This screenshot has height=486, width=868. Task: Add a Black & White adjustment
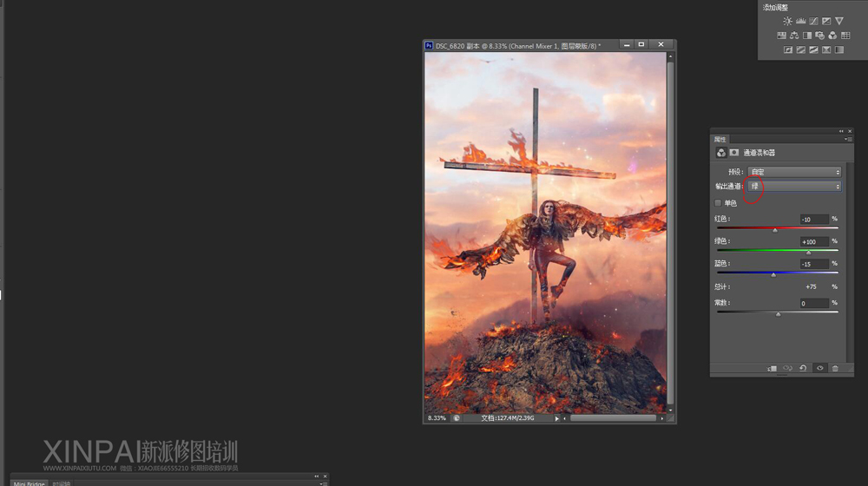coord(806,36)
